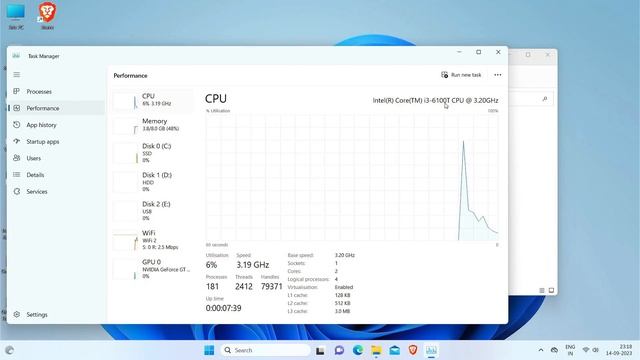Open the three-dots more options menu
This screenshot has height=360, width=640.
[x=498, y=75]
